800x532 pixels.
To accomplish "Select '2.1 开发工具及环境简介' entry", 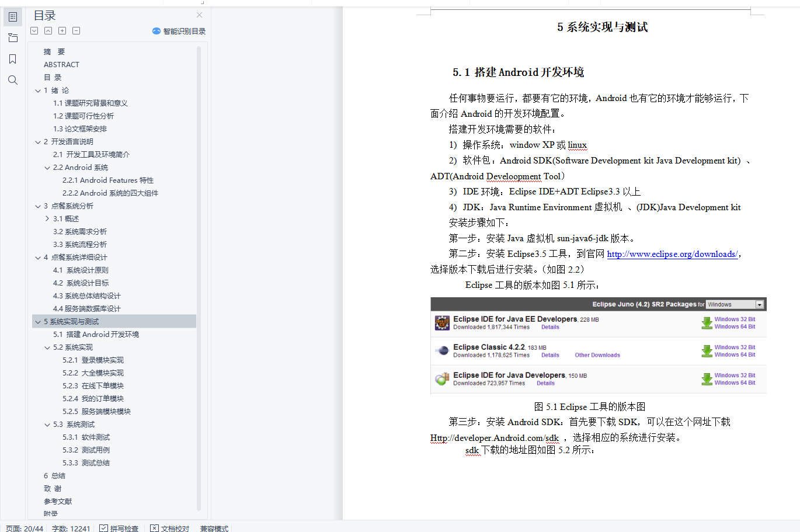I will coord(92,155).
